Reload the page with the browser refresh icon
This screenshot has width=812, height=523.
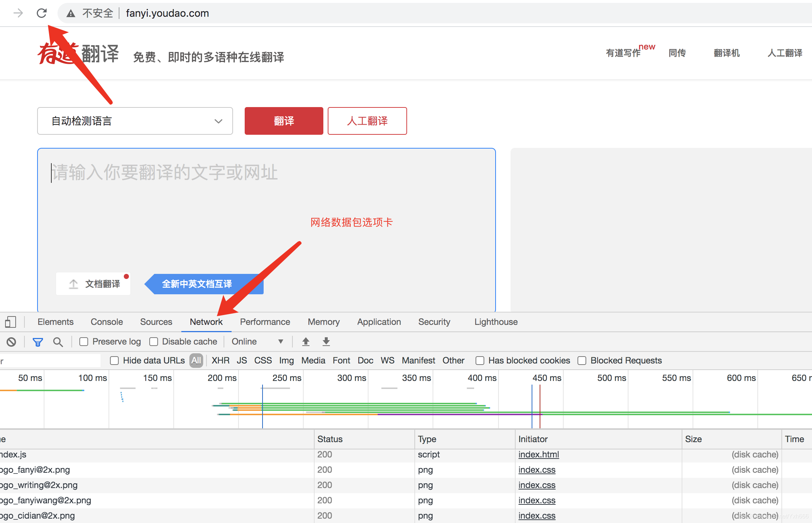click(42, 13)
